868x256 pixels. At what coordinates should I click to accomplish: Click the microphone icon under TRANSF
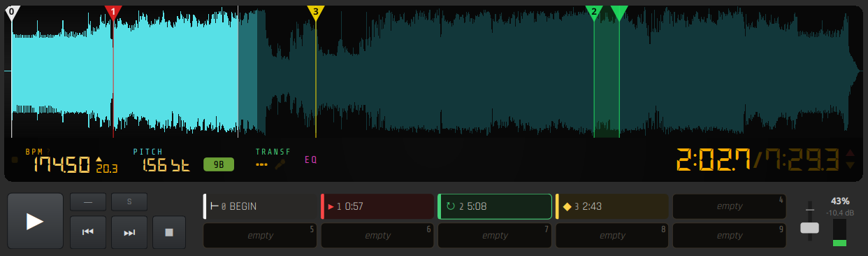click(x=280, y=164)
